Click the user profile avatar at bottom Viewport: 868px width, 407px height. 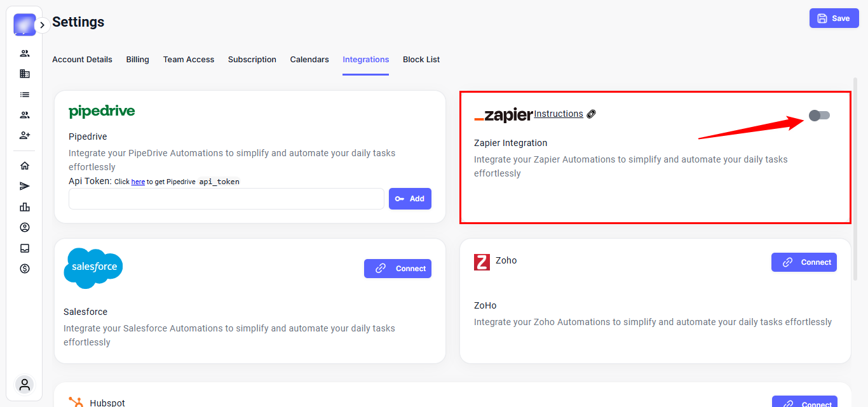coord(25,384)
